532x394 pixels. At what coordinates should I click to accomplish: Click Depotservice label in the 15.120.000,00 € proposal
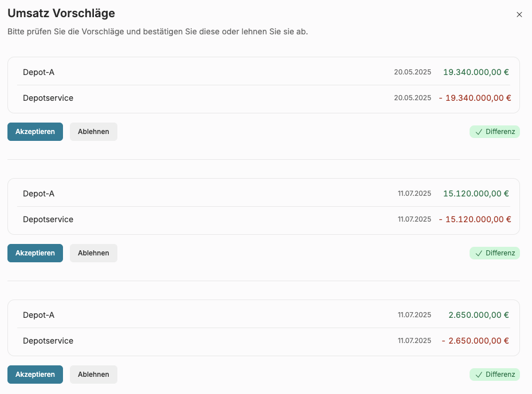click(48, 219)
